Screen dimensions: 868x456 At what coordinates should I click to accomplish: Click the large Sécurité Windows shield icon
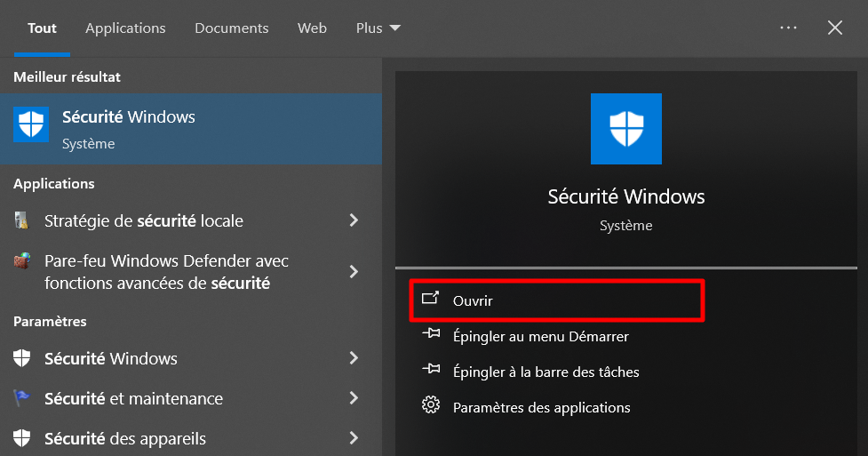[626, 129]
